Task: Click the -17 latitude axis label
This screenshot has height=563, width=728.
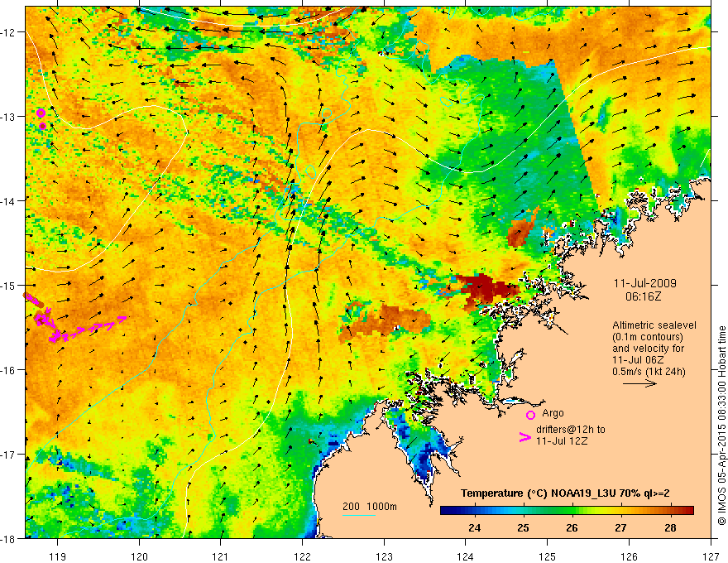Action: point(8,455)
